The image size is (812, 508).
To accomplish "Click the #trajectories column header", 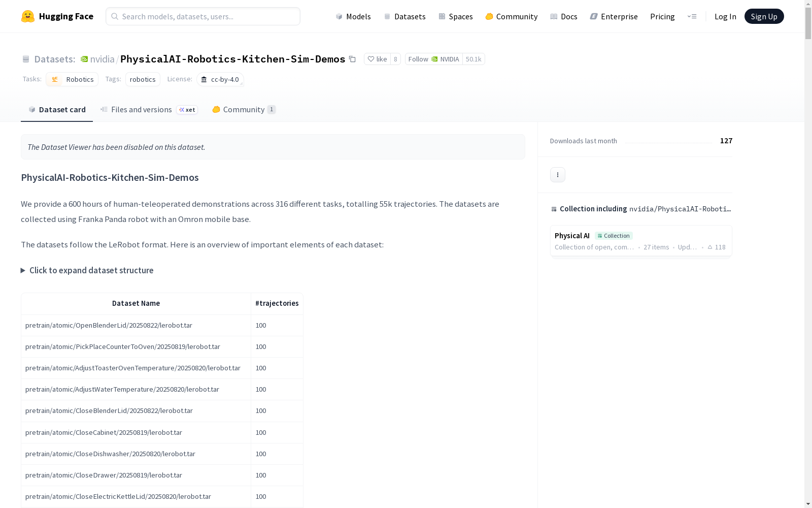I will 277,303.
